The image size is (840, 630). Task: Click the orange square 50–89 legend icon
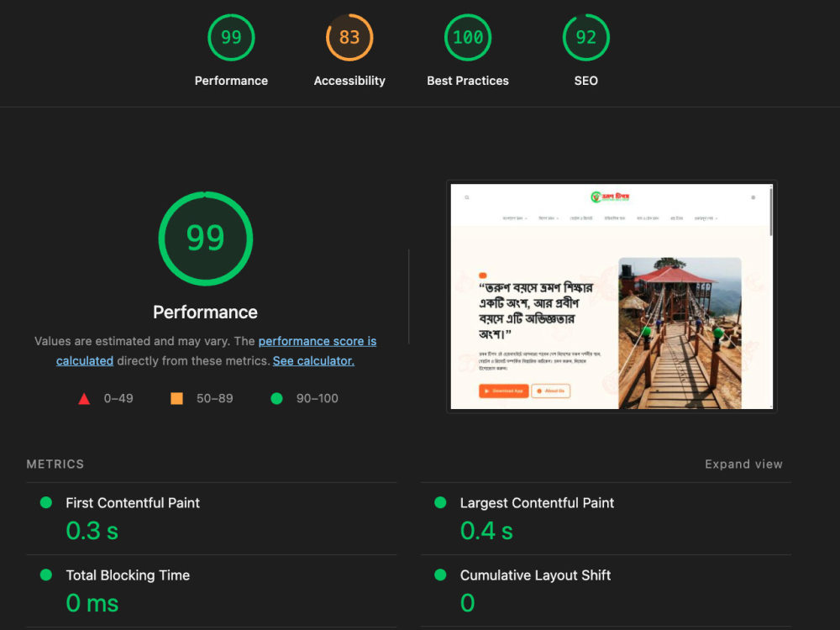coord(176,398)
